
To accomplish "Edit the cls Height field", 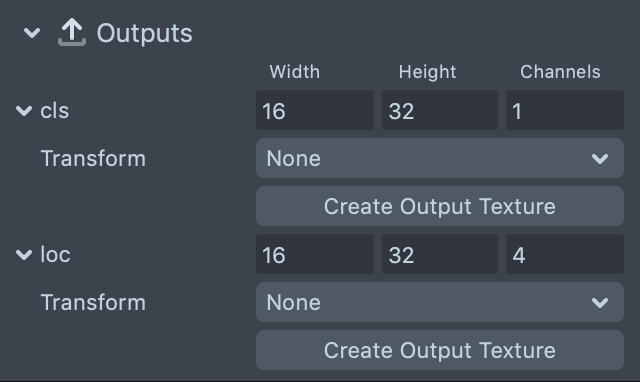I will 440,110.
